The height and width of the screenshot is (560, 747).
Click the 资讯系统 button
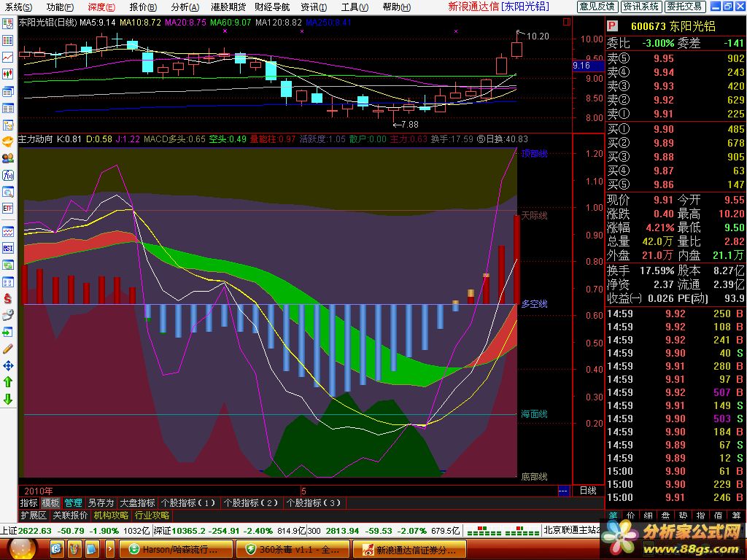pos(641,6)
